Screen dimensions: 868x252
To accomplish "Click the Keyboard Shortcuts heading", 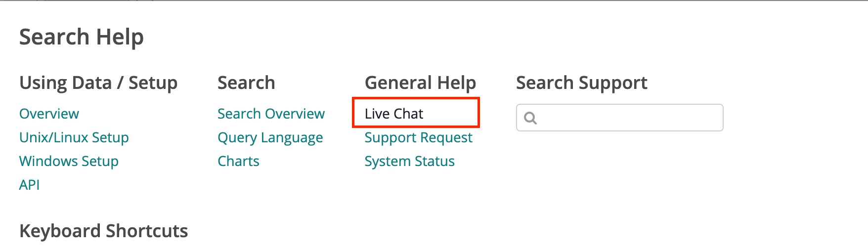I will [x=104, y=231].
